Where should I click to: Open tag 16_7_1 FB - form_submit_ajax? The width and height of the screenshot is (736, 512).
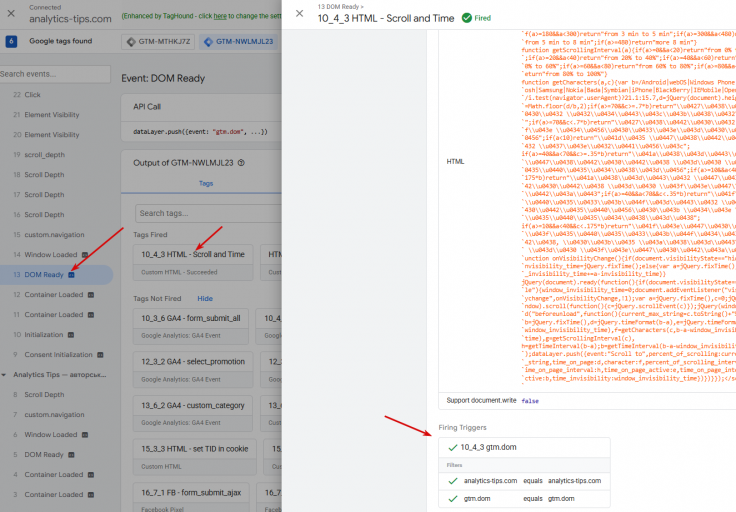[191, 497]
